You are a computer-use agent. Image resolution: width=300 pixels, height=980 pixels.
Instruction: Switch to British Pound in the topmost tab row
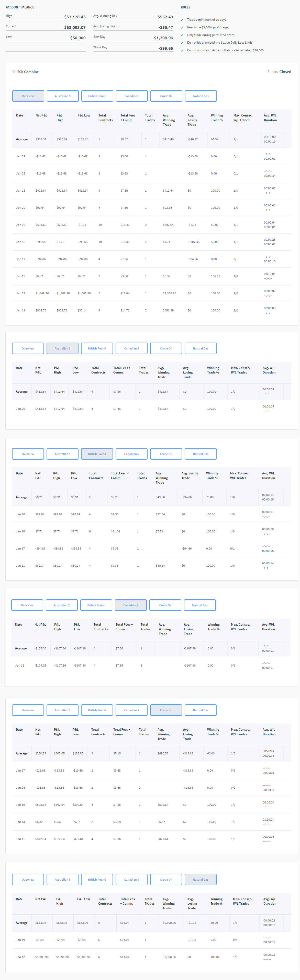click(97, 96)
